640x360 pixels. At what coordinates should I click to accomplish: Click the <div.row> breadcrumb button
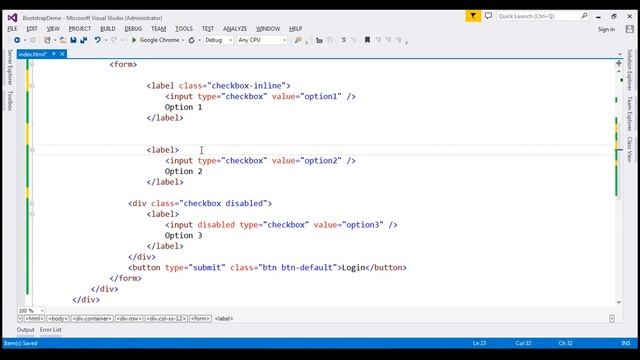129,318
